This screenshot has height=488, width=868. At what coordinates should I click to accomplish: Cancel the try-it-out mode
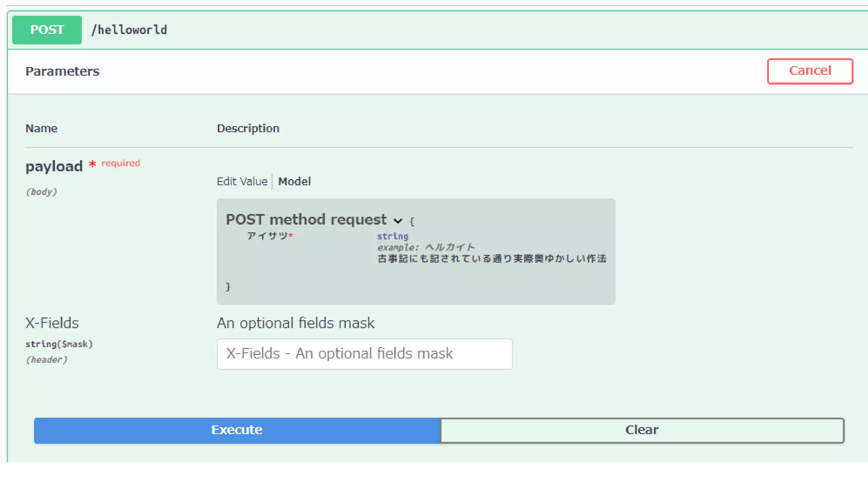(x=810, y=71)
